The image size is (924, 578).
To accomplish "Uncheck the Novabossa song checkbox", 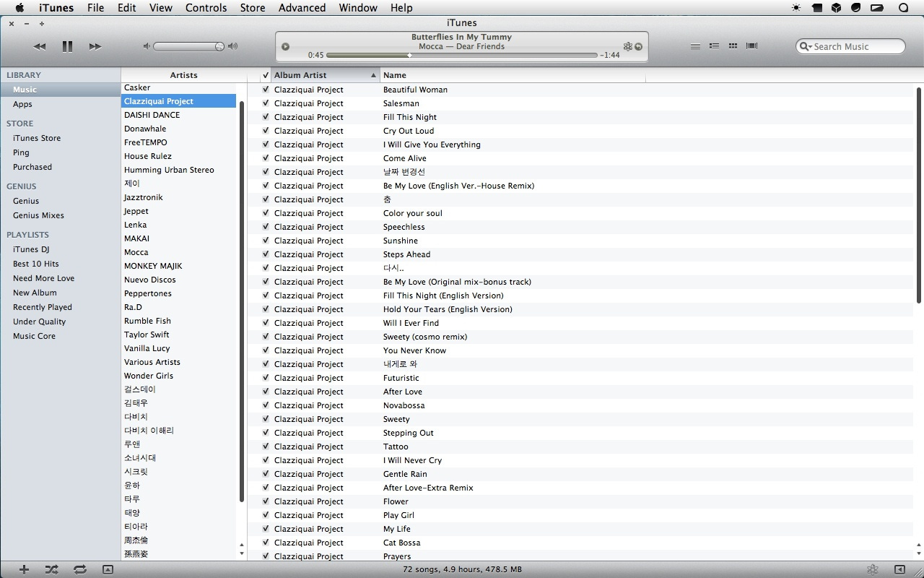I will pyautogui.click(x=266, y=405).
